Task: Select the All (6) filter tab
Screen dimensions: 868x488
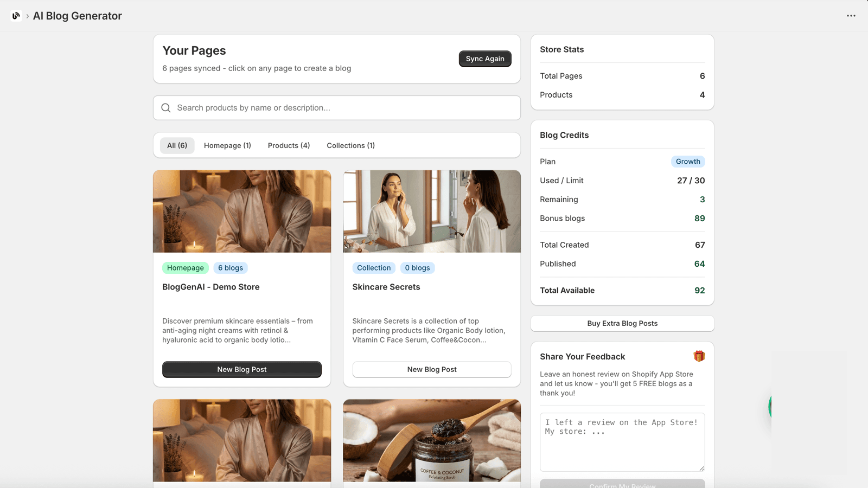Action: click(176, 145)
